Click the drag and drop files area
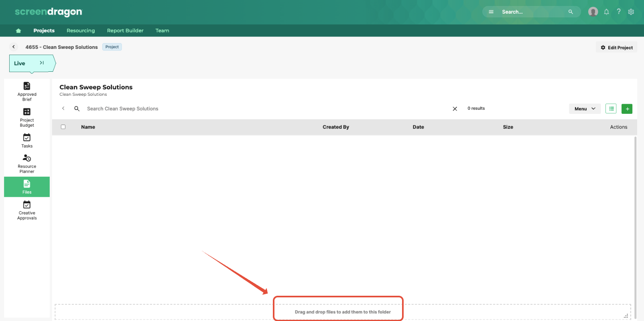Viewport: 644px width, 321px height. click(343, 312)
